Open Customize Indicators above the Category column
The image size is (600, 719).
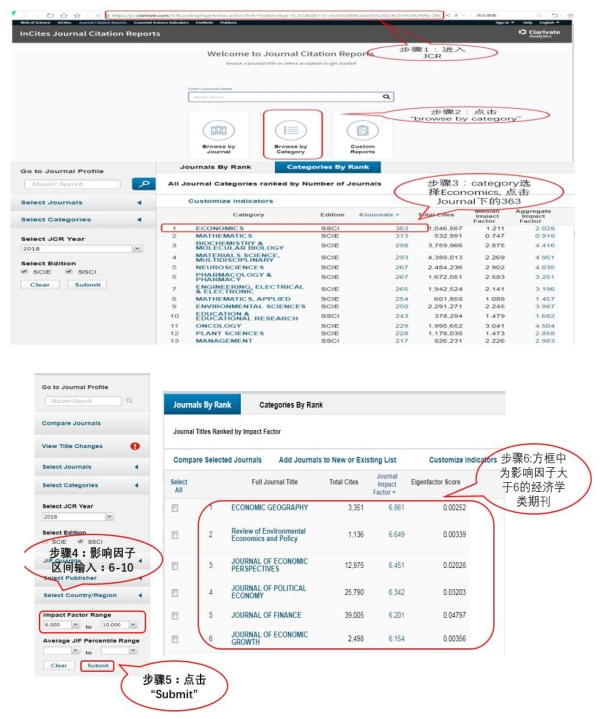click(x=230, y=201)
